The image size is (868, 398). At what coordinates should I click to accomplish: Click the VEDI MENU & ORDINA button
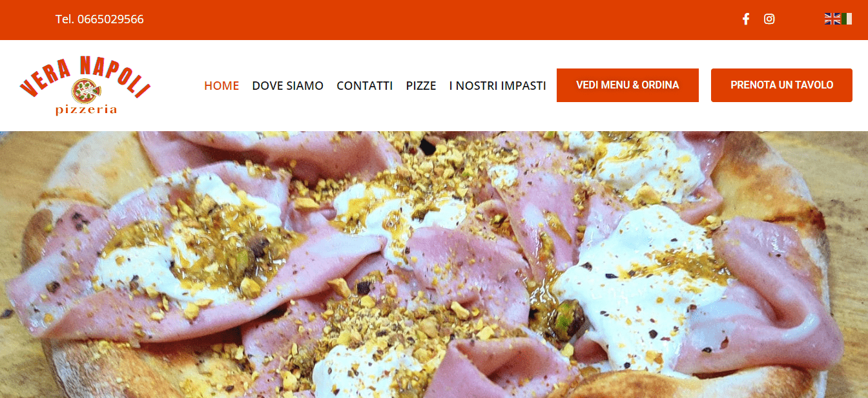click(x=628, y=85)
